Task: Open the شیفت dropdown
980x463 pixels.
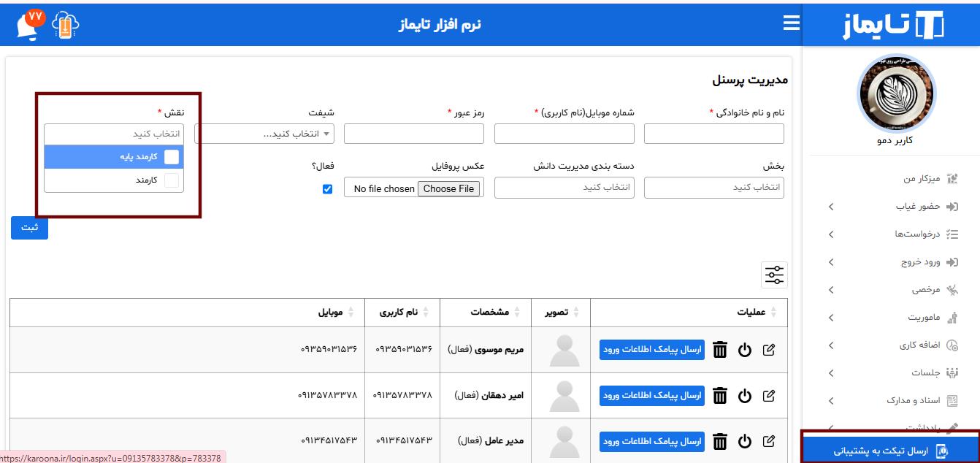Action: (264, 134)
